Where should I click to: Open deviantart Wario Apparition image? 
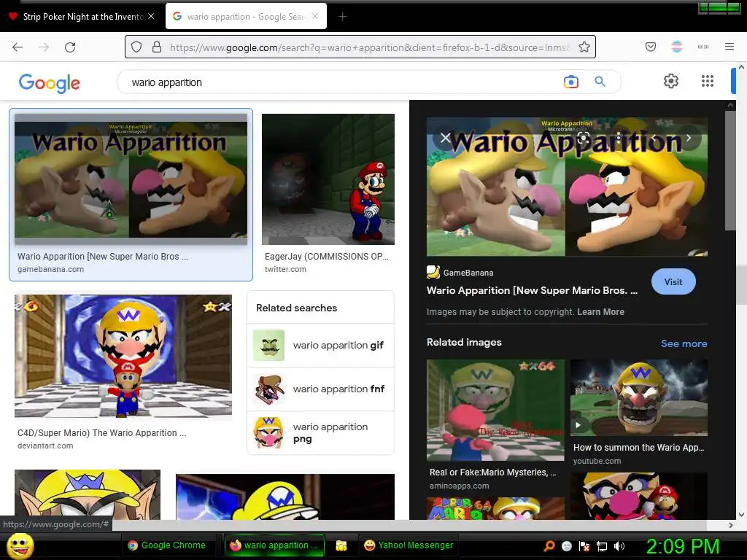point(123,356)
